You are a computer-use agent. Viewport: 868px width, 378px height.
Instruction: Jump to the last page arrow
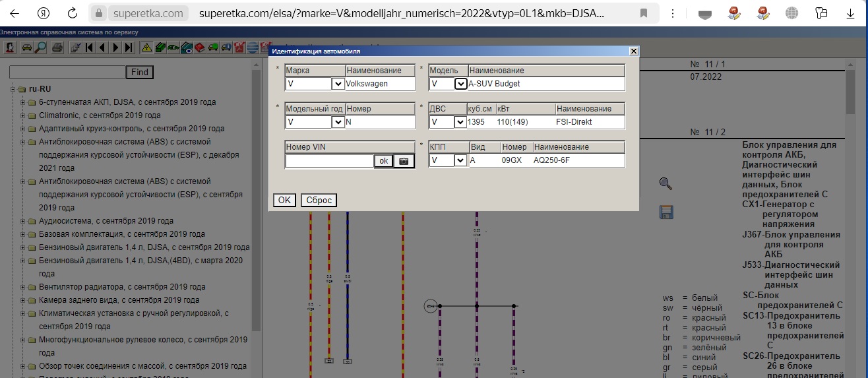pyautogui.click(x=129, y=47)
